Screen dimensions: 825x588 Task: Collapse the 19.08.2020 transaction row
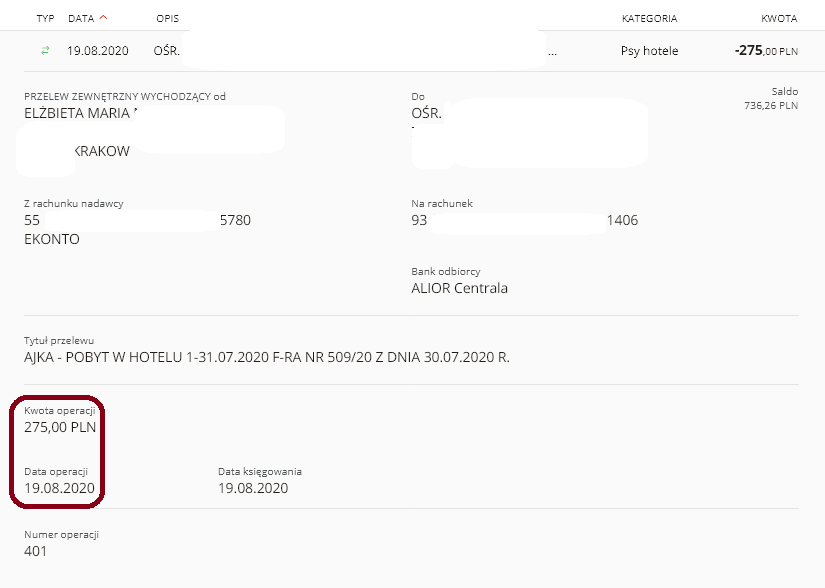412,50
